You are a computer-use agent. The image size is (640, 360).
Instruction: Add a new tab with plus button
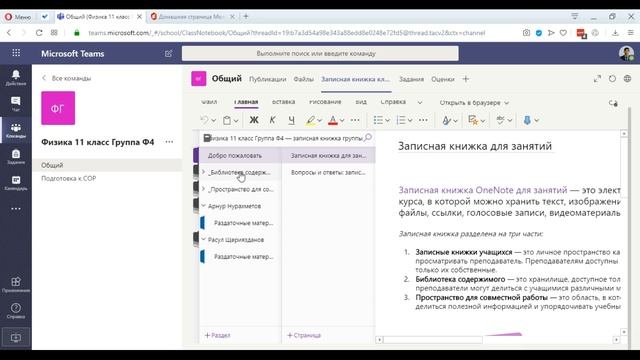[x=466, y=79]
